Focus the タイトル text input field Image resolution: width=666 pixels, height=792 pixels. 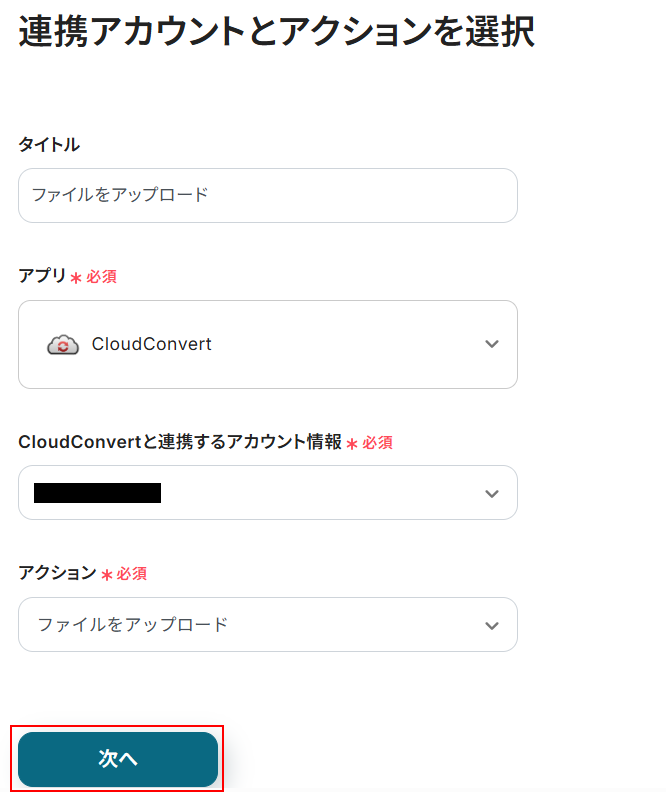(268, 195)
